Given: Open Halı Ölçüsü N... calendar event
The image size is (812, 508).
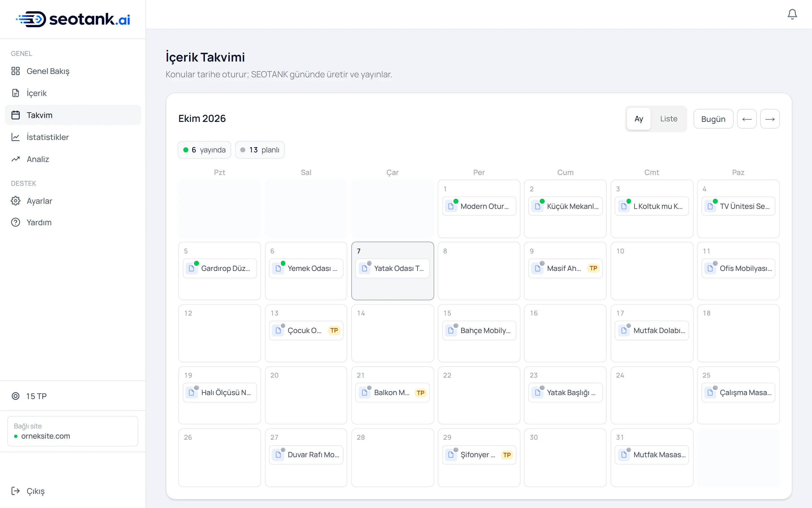Looking at the screenshot, I should tap(220, 393).
